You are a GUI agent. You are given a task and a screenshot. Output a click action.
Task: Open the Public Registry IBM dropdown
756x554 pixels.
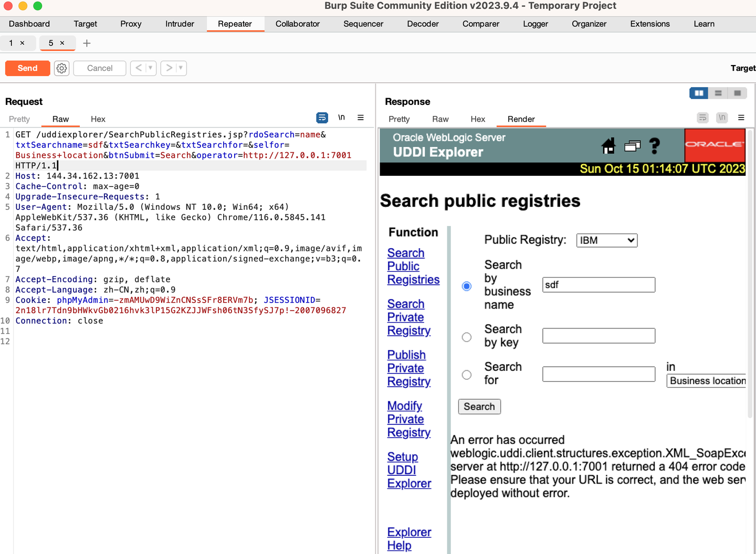pos(607,240)
